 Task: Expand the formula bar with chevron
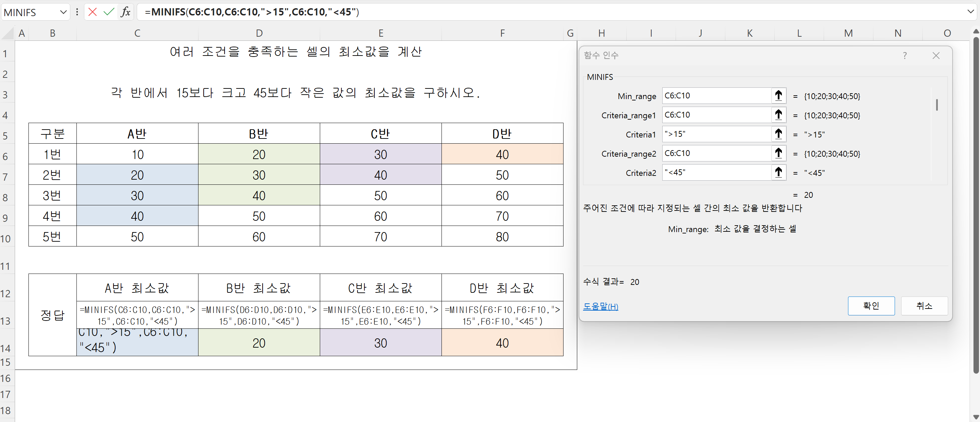(970, 12)
